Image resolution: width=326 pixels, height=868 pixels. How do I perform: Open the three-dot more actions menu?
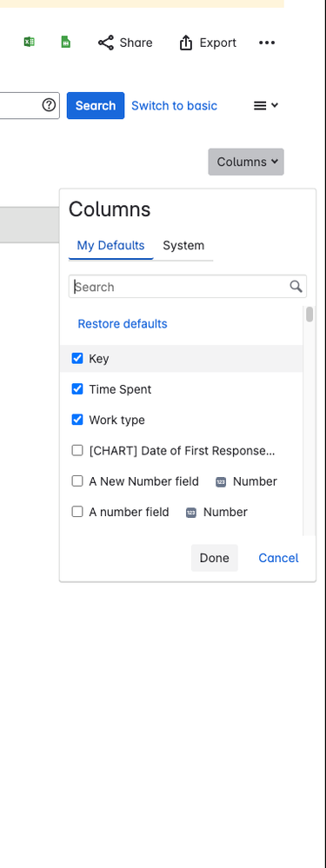pos(267,43)
